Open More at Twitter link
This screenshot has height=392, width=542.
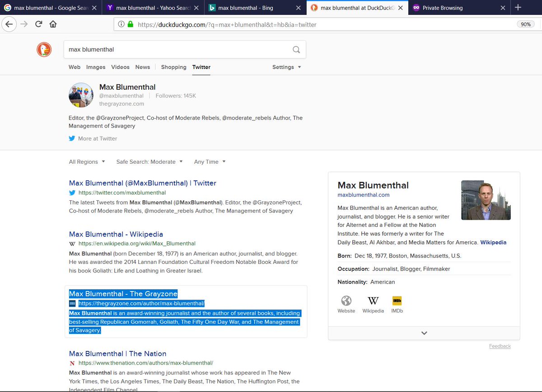tap(98, 138)
